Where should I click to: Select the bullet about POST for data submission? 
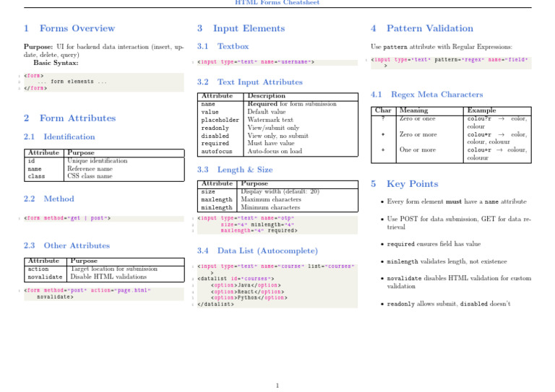click(x=457, y=222)
